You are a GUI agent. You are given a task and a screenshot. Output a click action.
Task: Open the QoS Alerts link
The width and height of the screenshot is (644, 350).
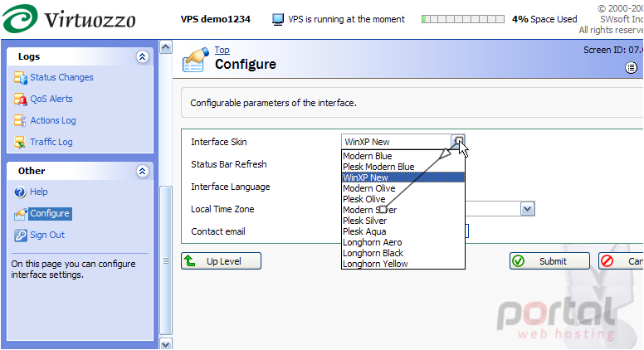pyautogui.click(x=51, y=99)
